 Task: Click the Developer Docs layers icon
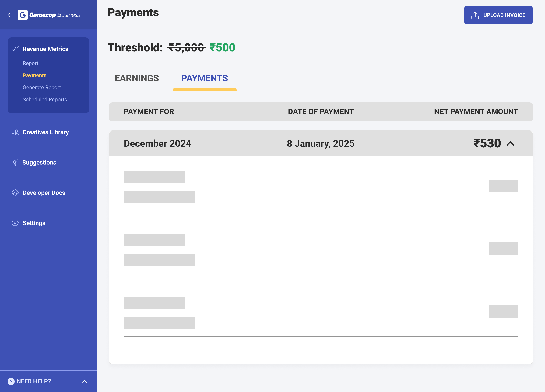pyautogui.click(x=15, y=193)
